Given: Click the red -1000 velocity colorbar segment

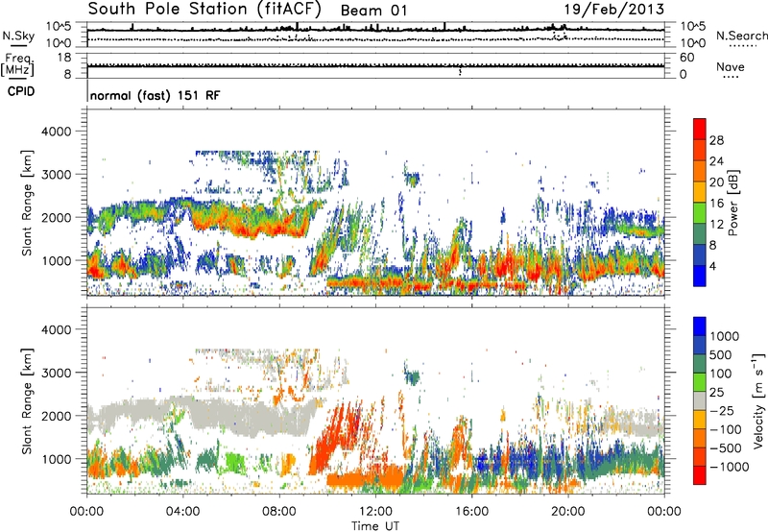Looking at the screenshot, I should click(x=700, y=475).
